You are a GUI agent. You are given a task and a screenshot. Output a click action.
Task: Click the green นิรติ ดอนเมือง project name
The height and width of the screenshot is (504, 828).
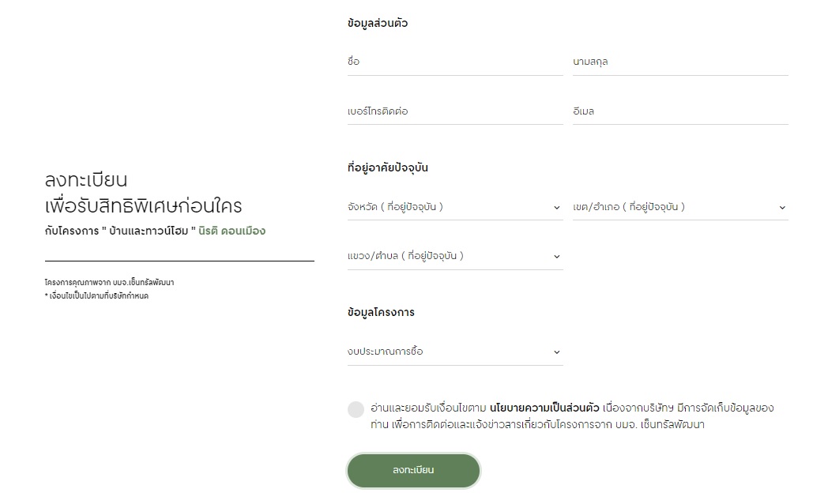tap(231, 231)
